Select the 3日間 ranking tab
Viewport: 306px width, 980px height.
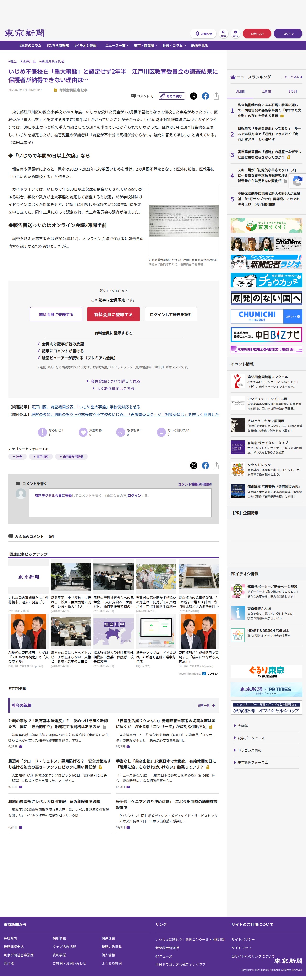[x=240, y=91]
